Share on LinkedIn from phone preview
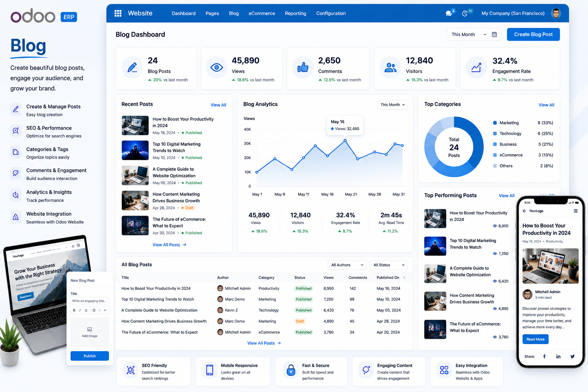 click(x=558, y=356)
